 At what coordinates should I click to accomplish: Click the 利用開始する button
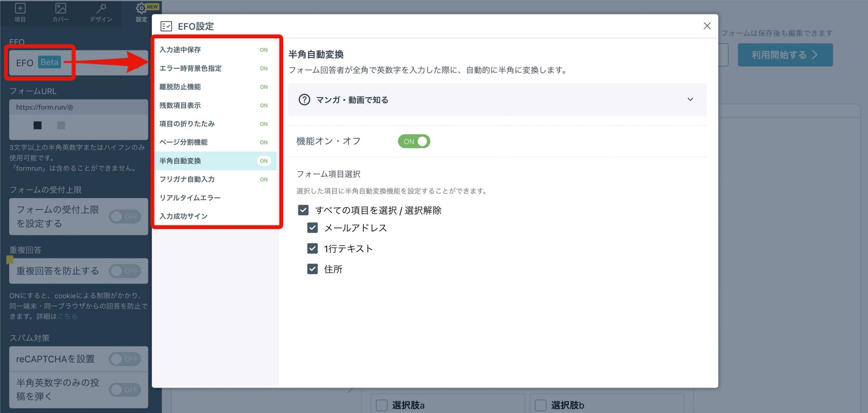pos(785,54)
